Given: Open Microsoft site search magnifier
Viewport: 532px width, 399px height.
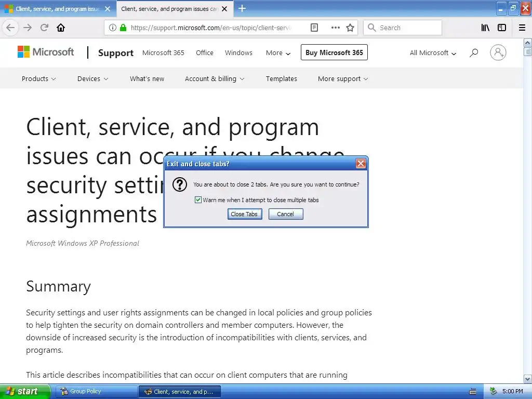Looking at the screenshot, I should point(474,52).
